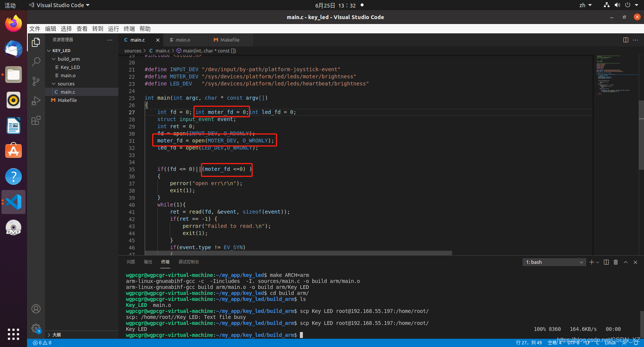The height and width of the screenshot is (347, 644).
Task: Click inside the bash terminal prompt
Action: tap(301, 335)
